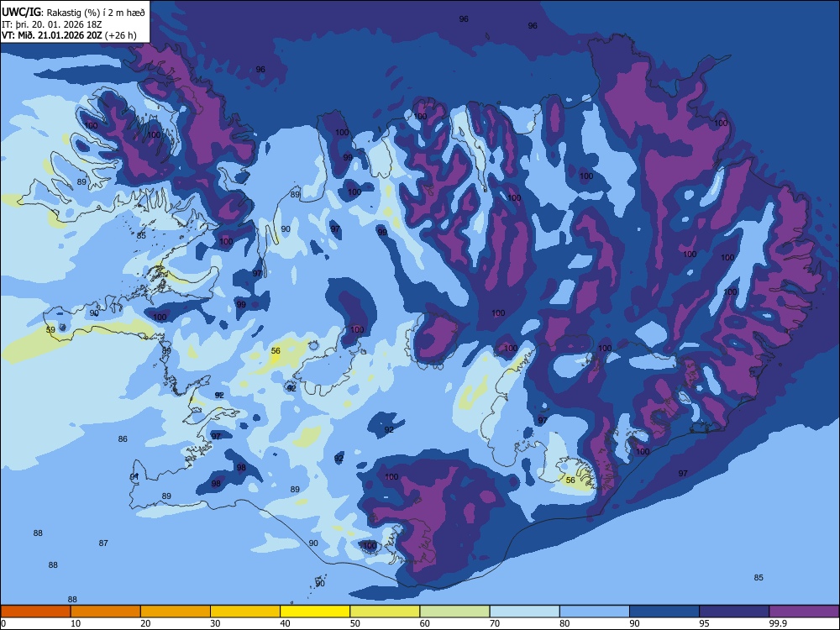The height and width of the screenshot is (630, 840).
Task: Click the '80' tick label on the color bar
Action: [x=564, y=623]
